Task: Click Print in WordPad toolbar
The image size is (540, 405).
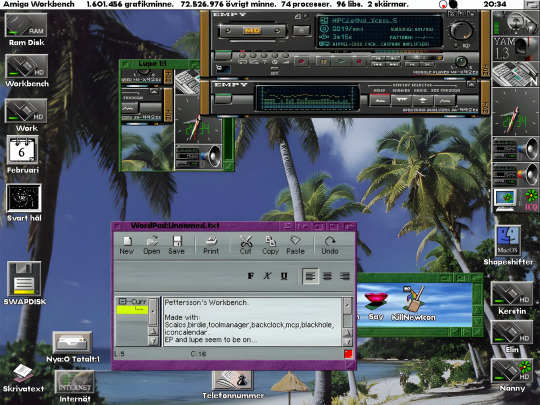Action: coord(211,245)
